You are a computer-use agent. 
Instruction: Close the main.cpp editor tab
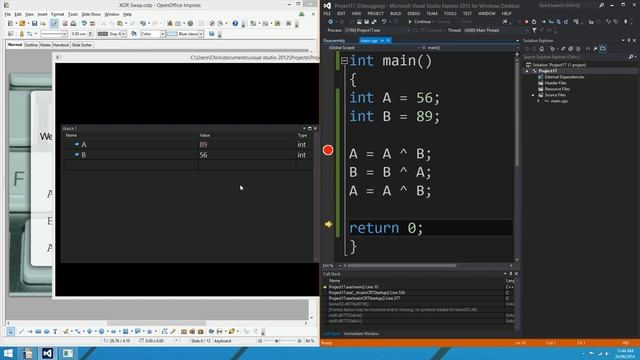(x=388, y=40)
